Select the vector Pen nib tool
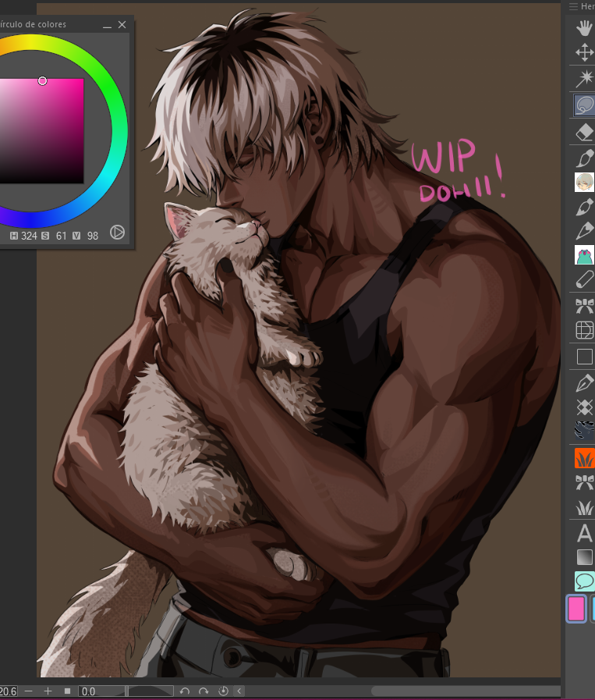Image resolution: width=595 pixels, height=700 pixels. (x=584, y=383)
